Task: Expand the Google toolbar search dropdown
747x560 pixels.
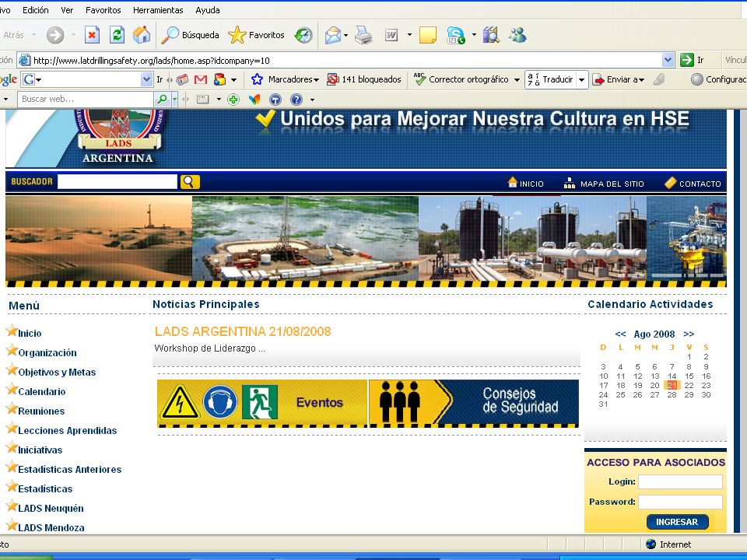Action: 147,79
